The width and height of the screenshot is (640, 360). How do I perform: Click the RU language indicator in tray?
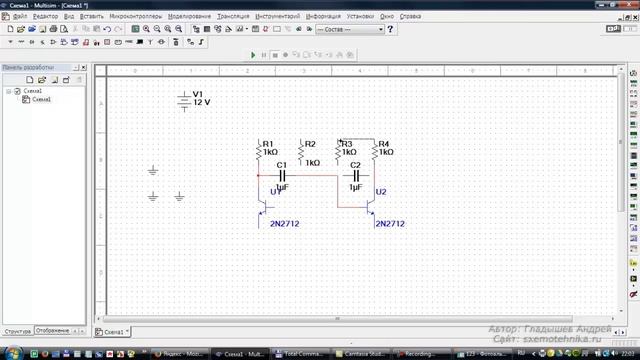pos(521,353)
